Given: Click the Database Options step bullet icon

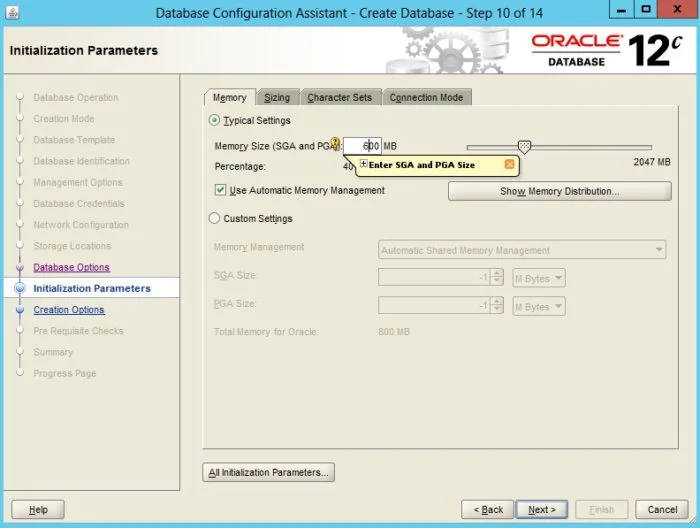Looking at the screenshot, I should (x=20, y=267).
